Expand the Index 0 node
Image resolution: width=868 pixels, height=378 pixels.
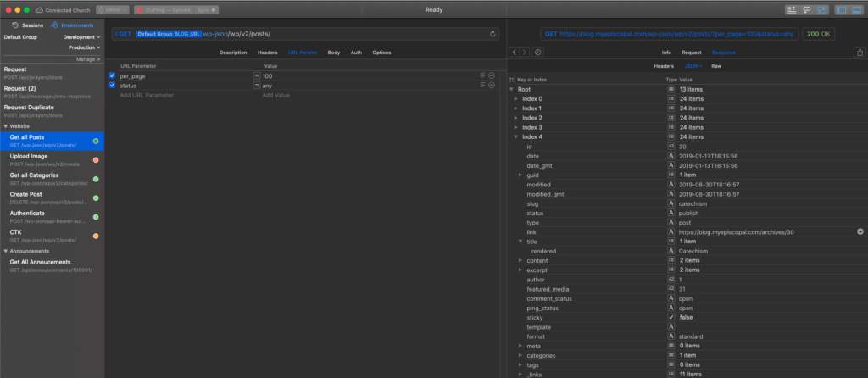516,98
